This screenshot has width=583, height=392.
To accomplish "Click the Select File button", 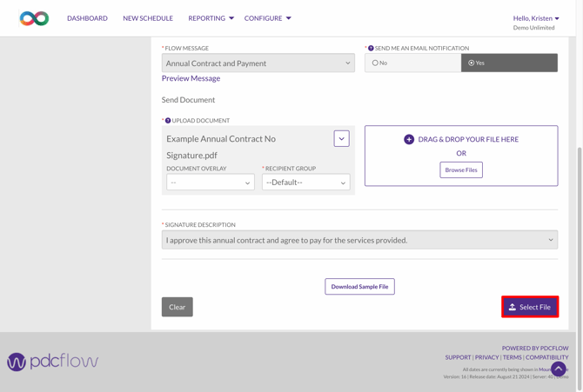I will (x=530, y=307).
